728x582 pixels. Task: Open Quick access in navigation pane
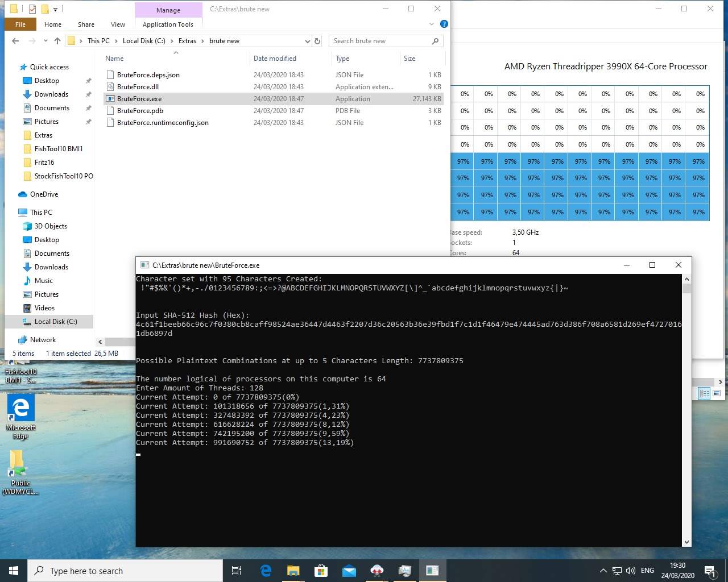(49, 66)
